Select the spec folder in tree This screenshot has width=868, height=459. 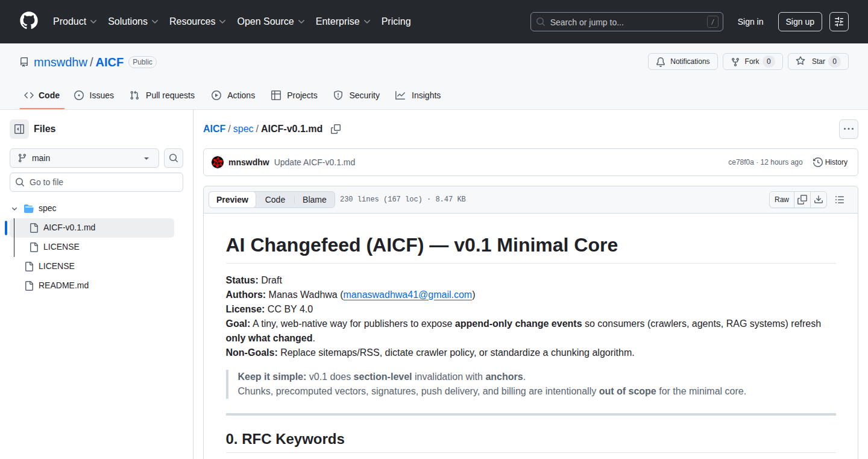[x=47, y=208]
